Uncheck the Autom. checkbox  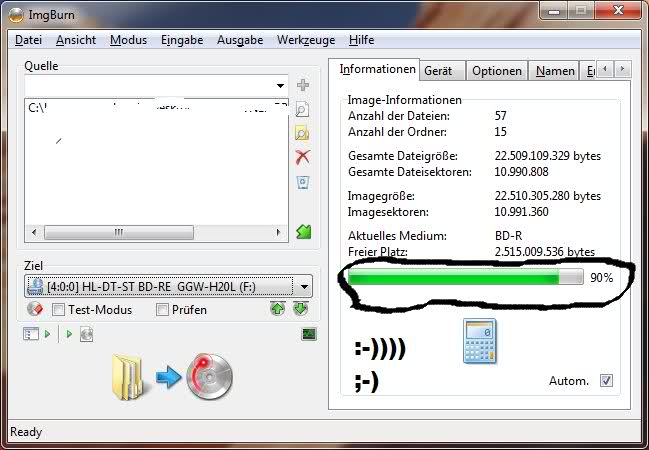(x=606, y=380)
